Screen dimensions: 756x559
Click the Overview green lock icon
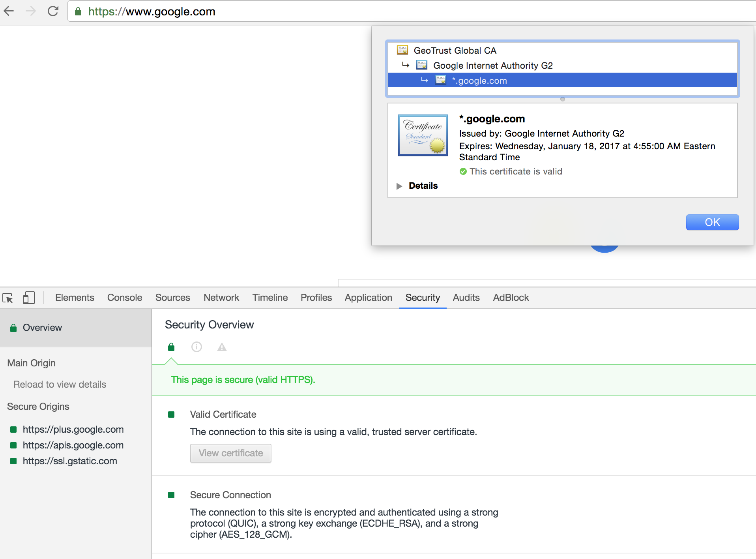[13, 328]
